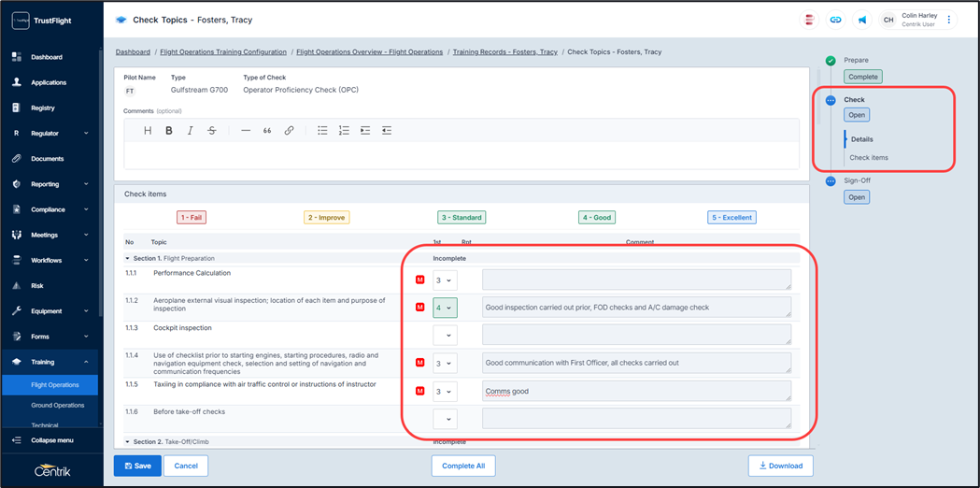The width and height of the screenshot is (980, 488).
Task: Go to Dashboard in the sidebar
Action: [47, 57]
